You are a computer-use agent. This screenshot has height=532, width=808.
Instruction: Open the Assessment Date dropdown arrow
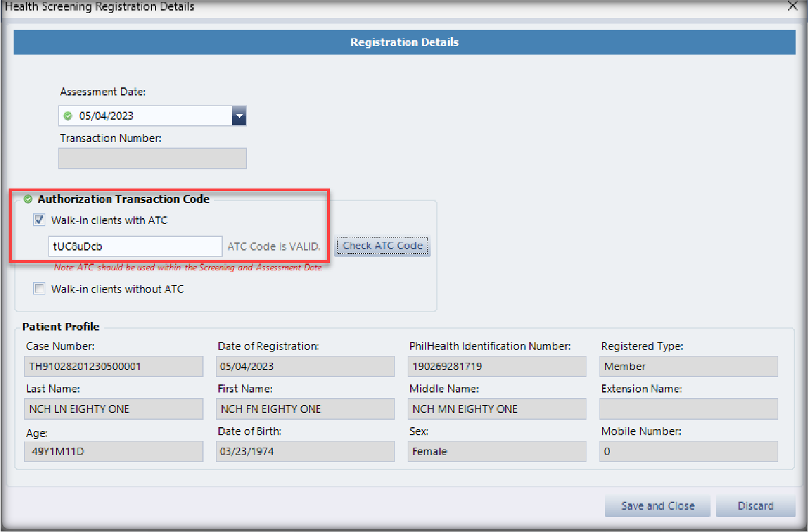coord(239,116)
